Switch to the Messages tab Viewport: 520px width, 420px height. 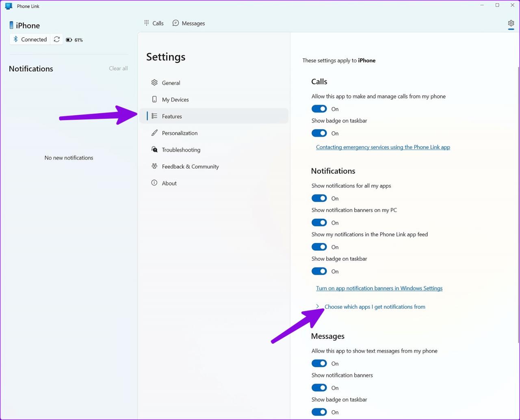tap(188, 23)
